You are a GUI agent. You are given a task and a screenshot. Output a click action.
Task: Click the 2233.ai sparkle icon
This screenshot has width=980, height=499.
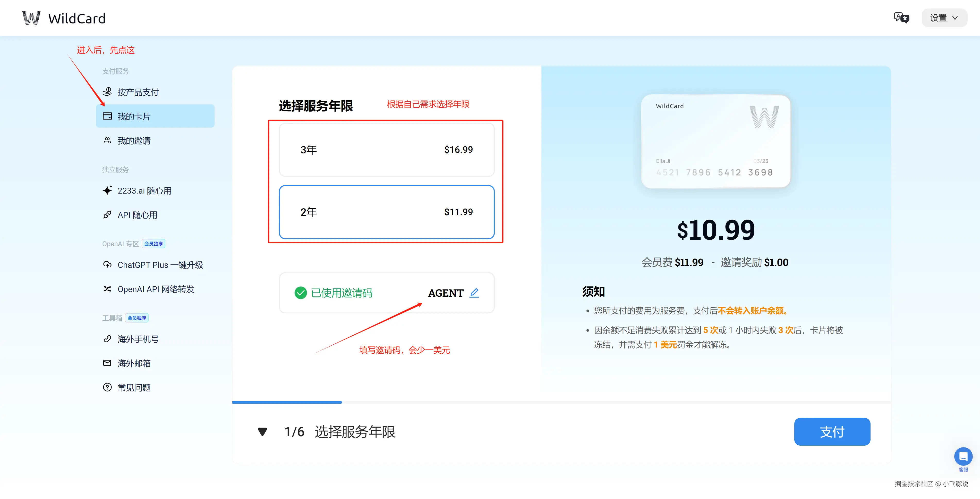click(x=107, y=190)
